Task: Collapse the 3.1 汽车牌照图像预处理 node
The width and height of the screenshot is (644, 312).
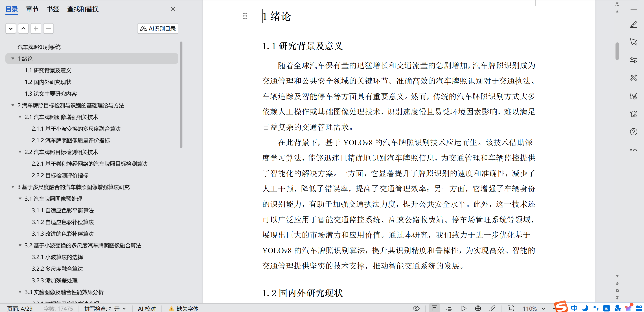Action: coord(20,199)
